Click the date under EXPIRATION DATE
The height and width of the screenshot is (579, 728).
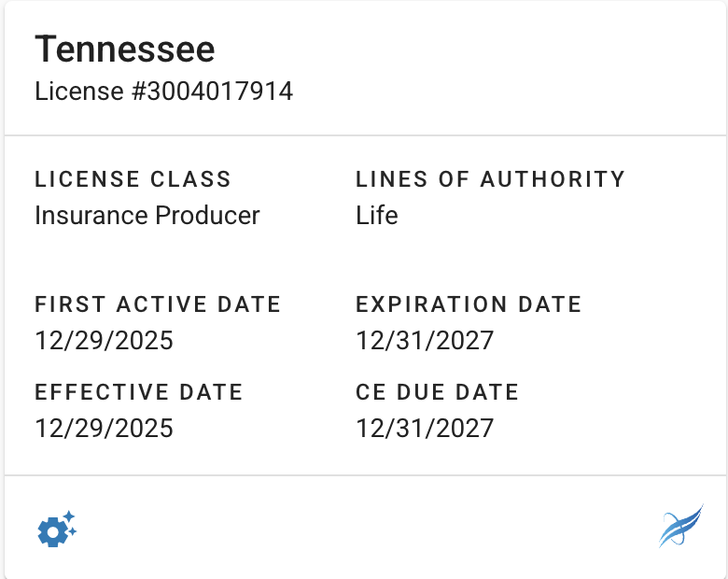[x=425, y=340]
